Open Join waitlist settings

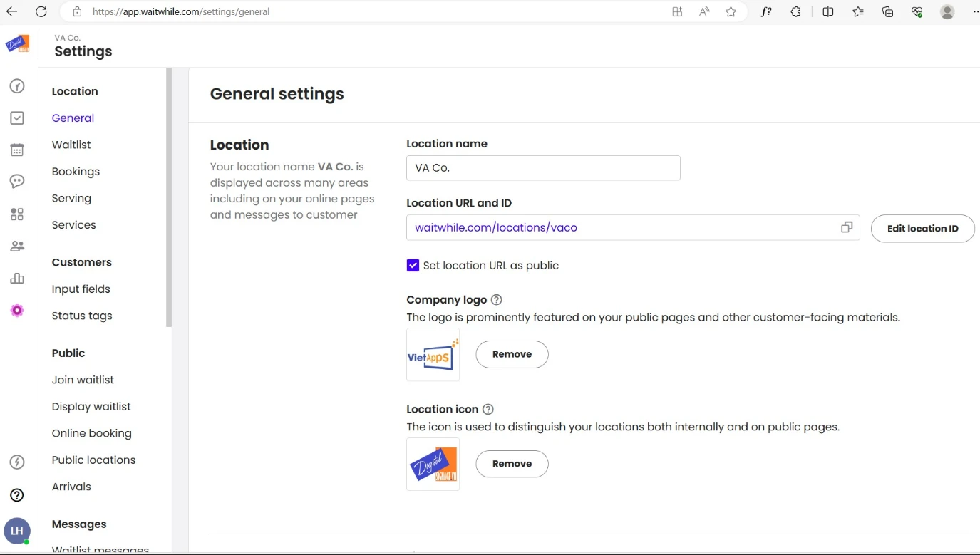click(x=83, y=380)
